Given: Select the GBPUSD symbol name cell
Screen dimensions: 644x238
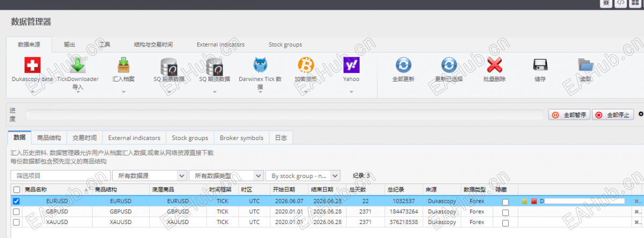Looking at the screenshot, I should [x=57, y=212].
